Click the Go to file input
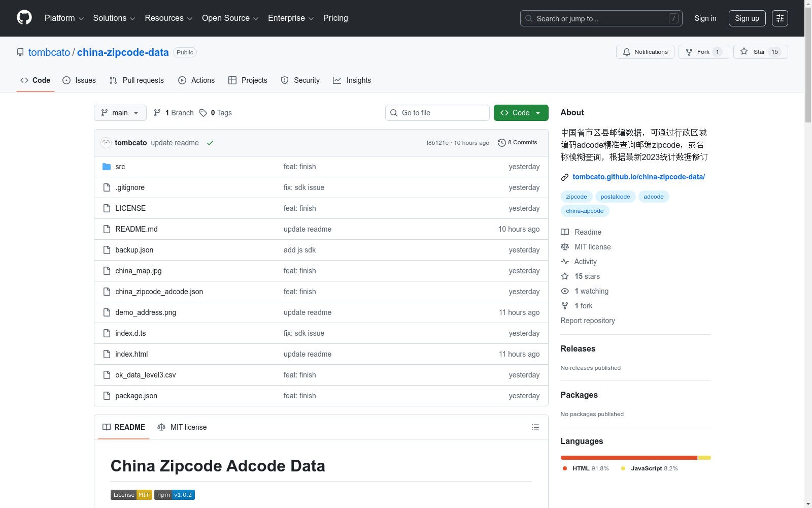The image size is (812, 508). [x=437, y=113]
